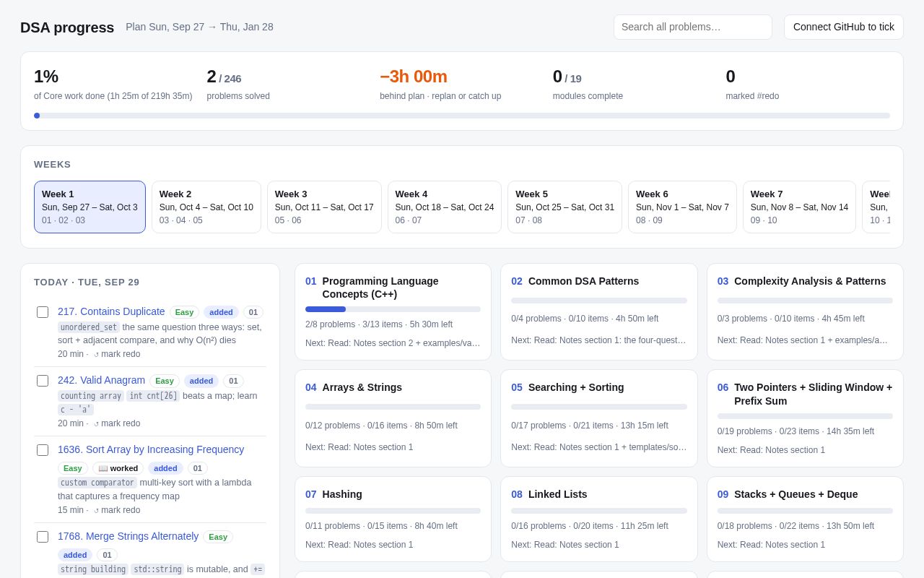Click the custom comparator code tag
Screen dimensions: 924x578
tap(97, 483)
